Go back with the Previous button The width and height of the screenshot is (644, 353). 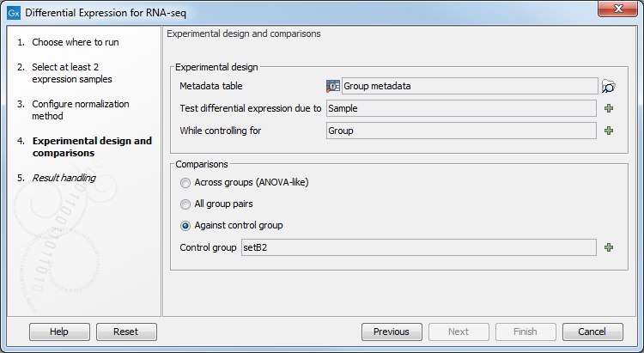point(391,332)
